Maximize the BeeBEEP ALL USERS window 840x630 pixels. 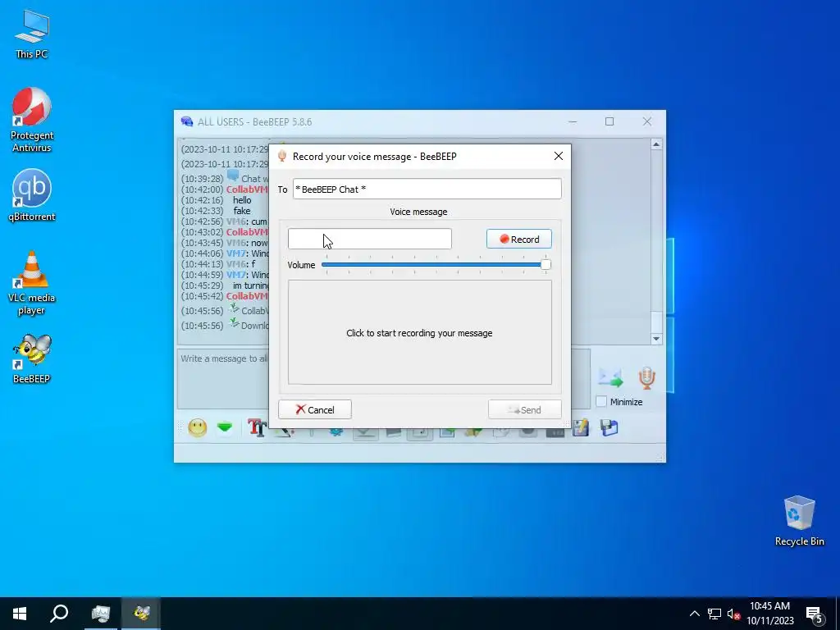point(609,121)
